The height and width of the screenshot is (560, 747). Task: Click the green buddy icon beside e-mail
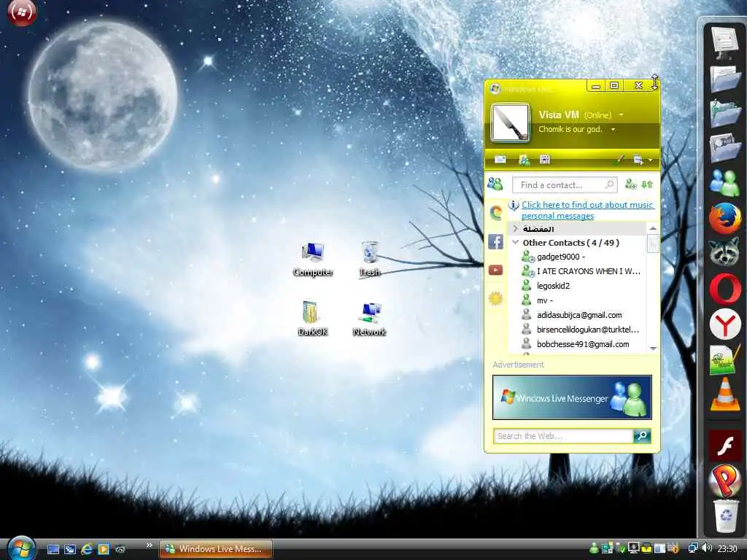coord(524,160)
